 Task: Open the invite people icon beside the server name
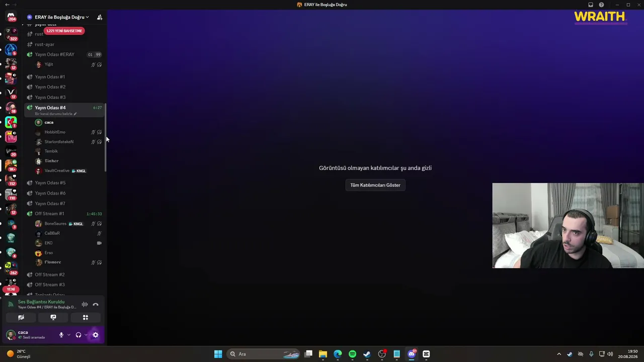pyautogui.click(x=100, y=17)
